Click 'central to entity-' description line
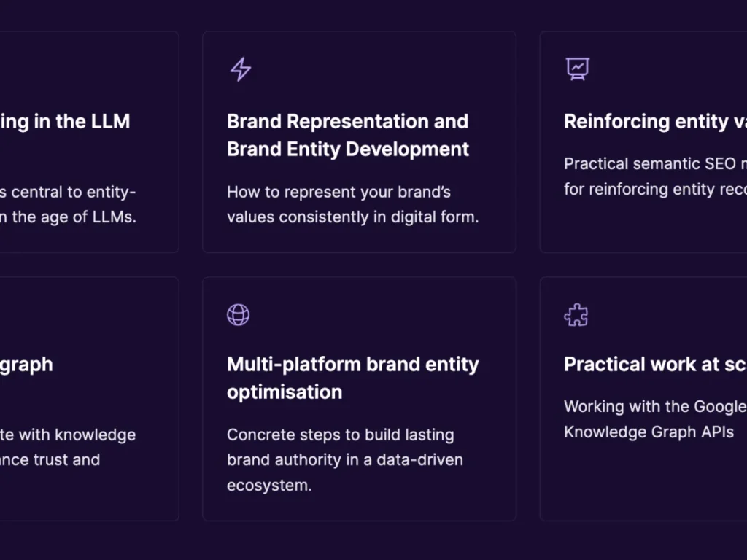 click(x=68, y=192)
